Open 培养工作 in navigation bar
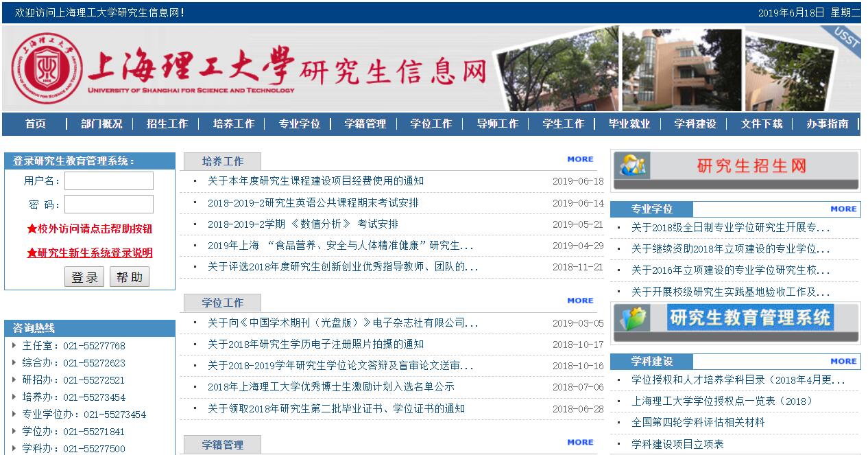868x455 pixels. [x=234, y=124]
